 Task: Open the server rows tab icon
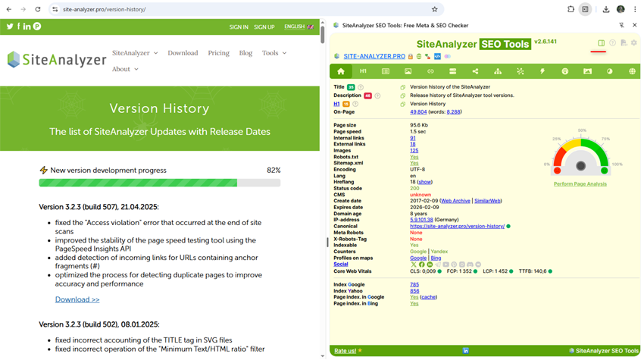452,71
